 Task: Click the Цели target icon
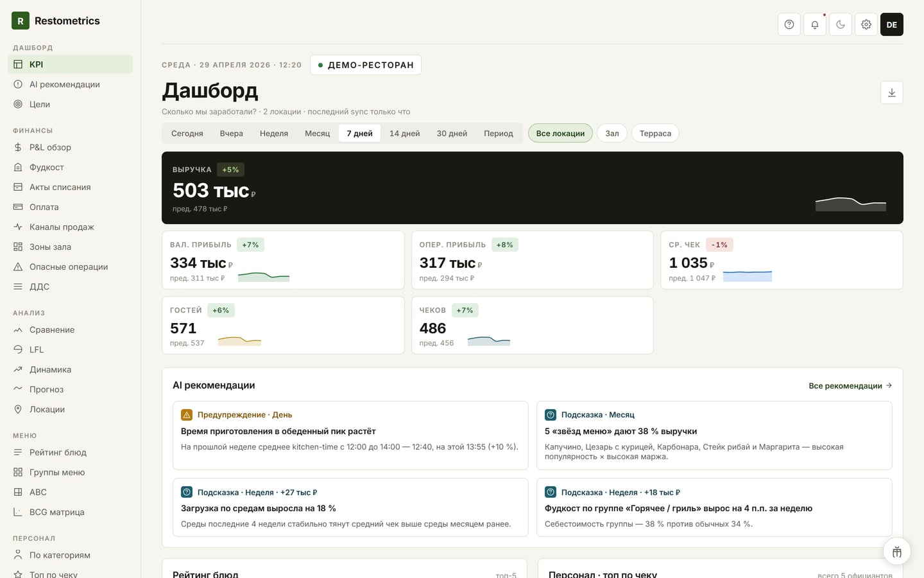coord(18,104)
